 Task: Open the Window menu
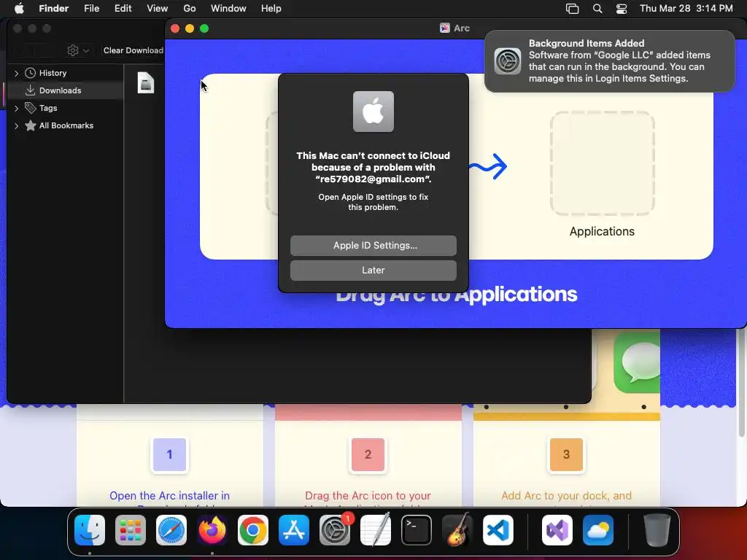[228, 9]
